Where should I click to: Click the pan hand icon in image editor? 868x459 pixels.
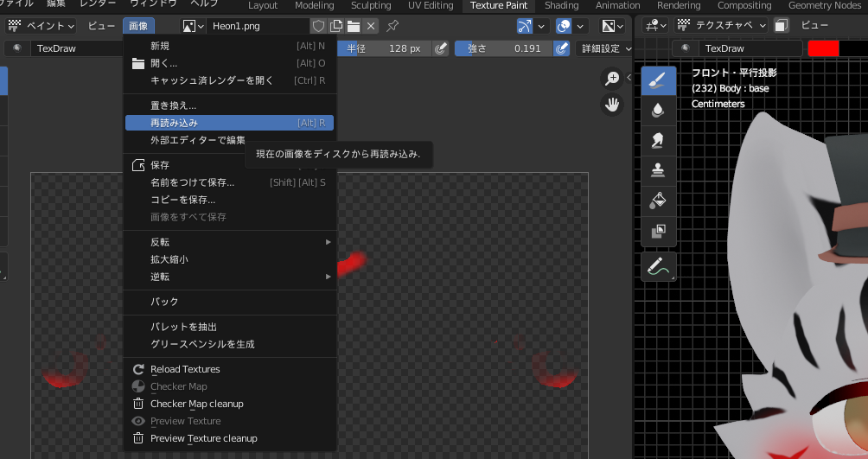click(612, 105)
